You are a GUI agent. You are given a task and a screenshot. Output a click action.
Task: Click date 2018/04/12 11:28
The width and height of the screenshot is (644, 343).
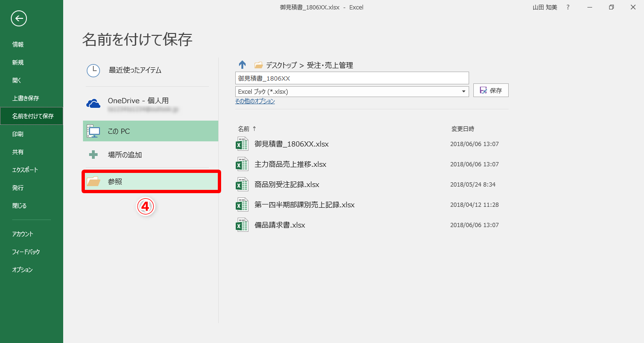point(474,204)
